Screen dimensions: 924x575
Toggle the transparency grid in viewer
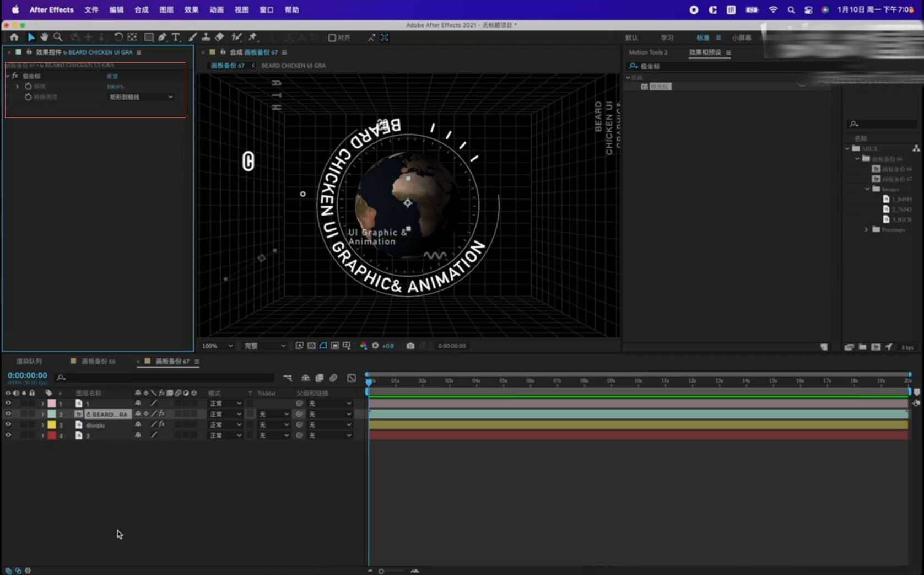pos(311,346)
